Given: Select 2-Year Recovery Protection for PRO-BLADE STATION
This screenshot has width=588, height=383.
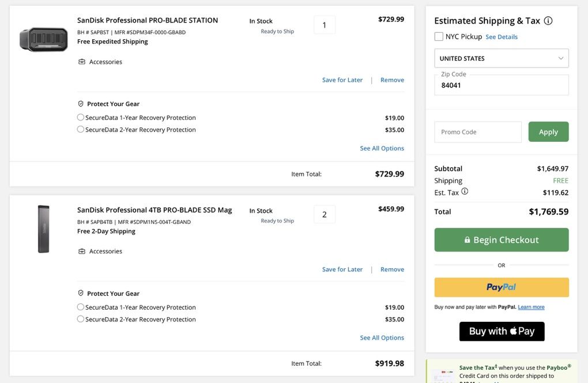Looking at the screenshot, I should [x=80, y=129].
